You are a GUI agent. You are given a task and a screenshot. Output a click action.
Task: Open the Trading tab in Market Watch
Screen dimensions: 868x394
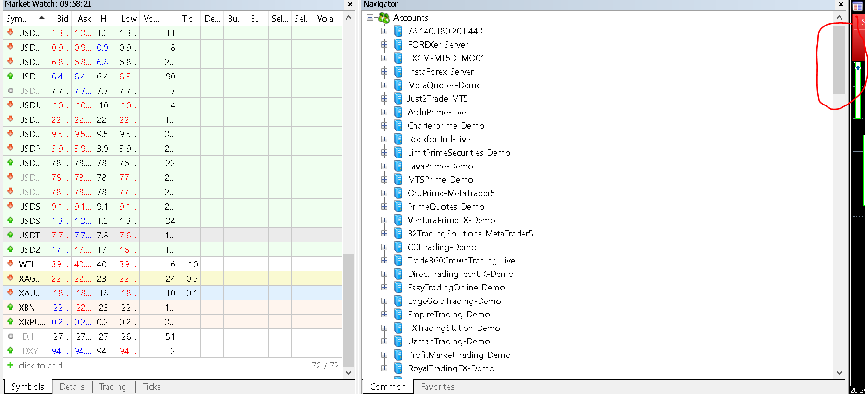pos(113,387)
